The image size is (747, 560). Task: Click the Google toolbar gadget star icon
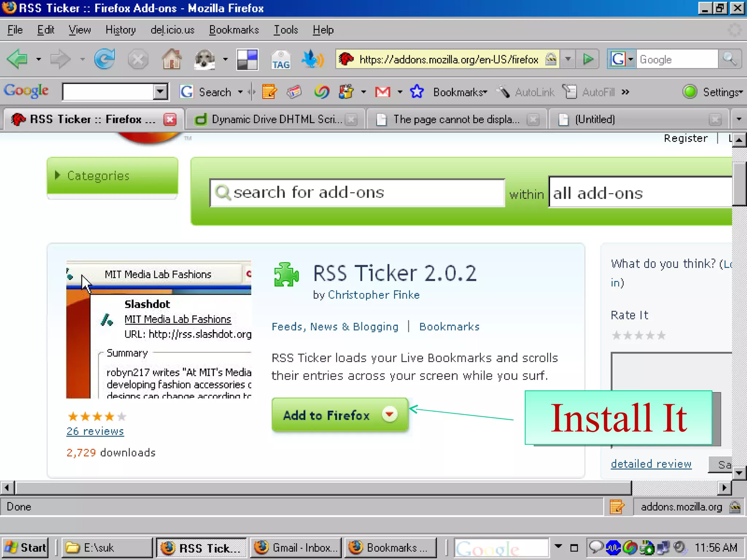point(346,92)
